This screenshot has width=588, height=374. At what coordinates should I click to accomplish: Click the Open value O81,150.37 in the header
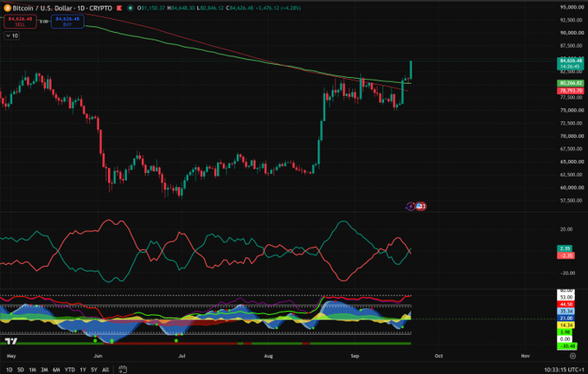point(151,8)
